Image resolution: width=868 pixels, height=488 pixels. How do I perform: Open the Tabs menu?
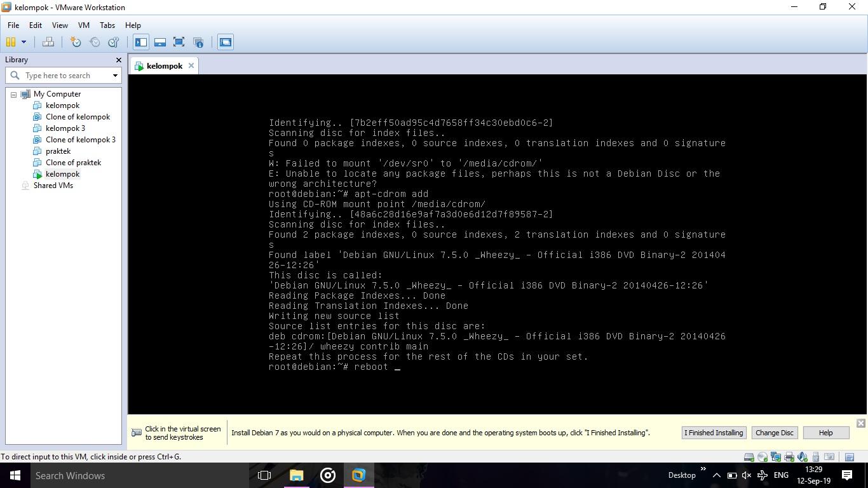click(x=107, y=25)
